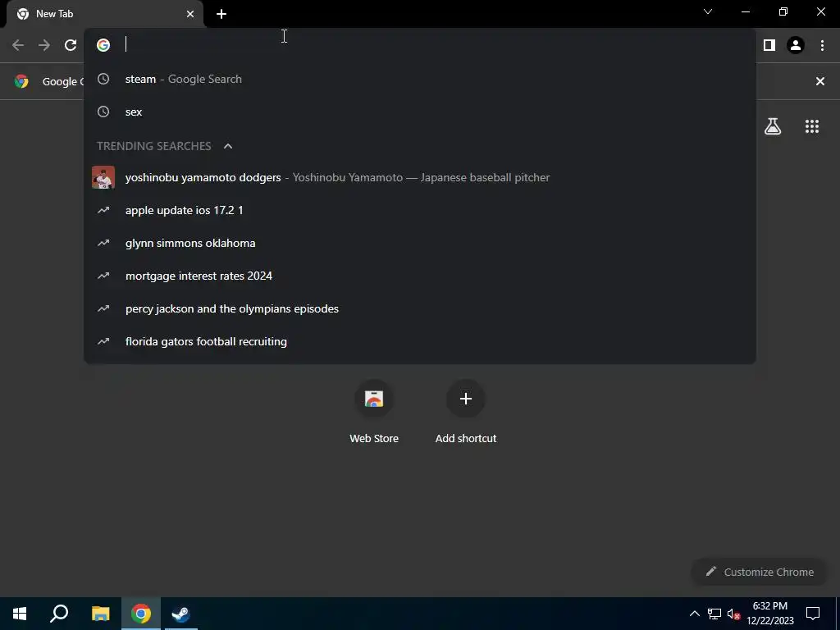Open the tab search chevron
Viewport: 840px width, 630px height.
[708, 11]
